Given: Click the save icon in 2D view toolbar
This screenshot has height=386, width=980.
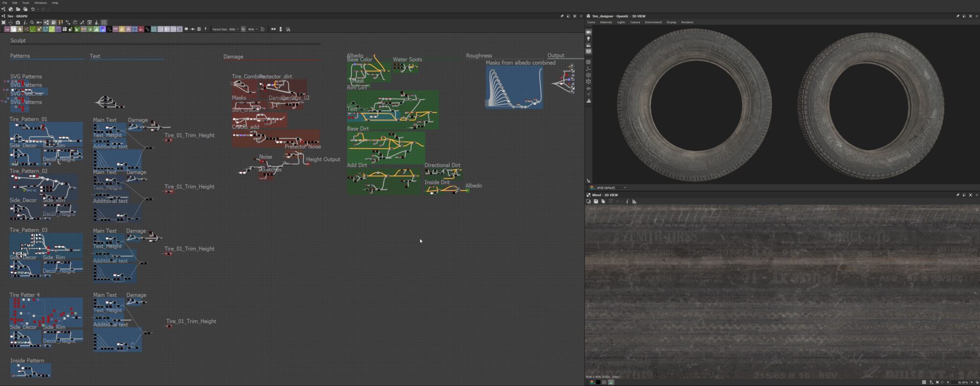Looking at the screenshot, I should (596, 202).
